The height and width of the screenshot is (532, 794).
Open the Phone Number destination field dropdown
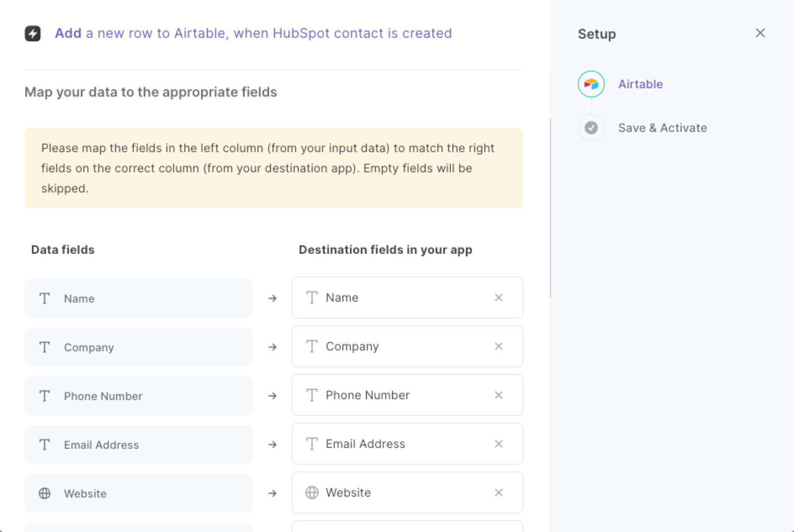(x=407, y=395)
